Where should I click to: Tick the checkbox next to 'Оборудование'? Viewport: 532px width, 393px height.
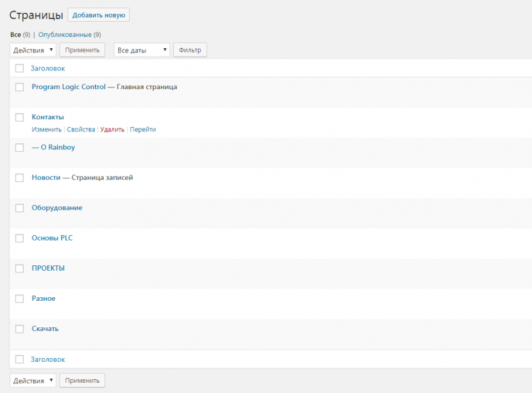19,208
